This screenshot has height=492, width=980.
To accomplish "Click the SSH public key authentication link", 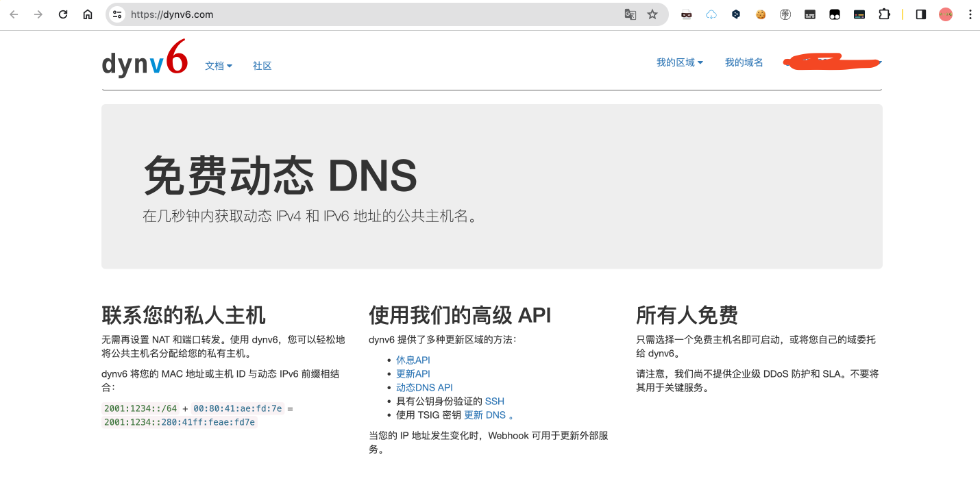I will point(495,401).
